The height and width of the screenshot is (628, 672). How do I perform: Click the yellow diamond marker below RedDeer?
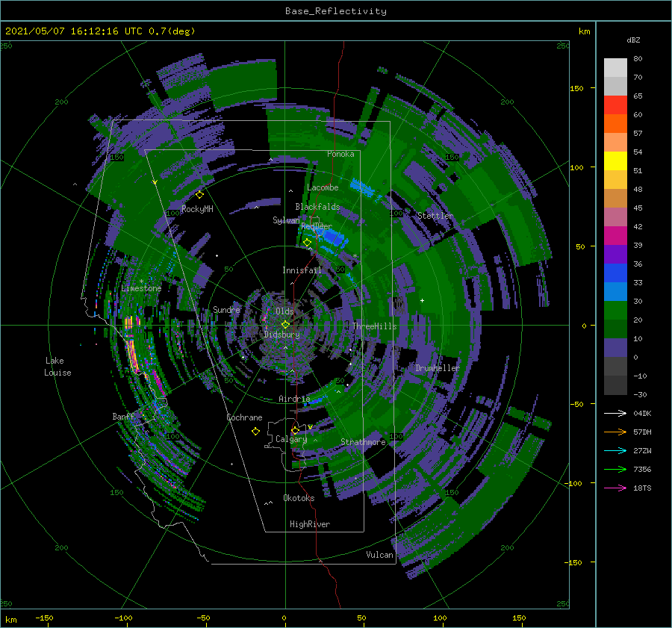(307, 243)
